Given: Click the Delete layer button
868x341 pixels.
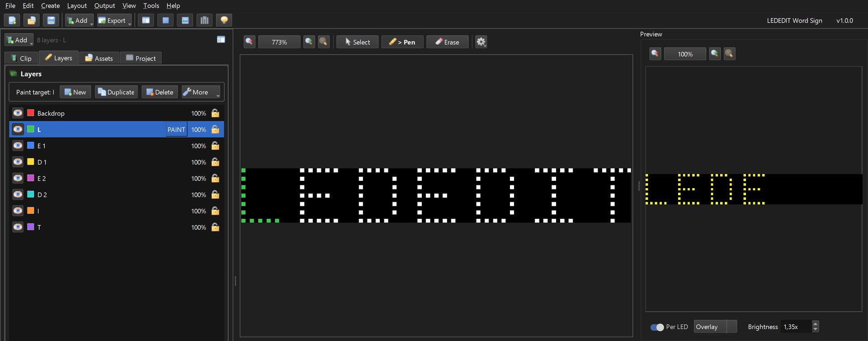Looking at the screenshot, I should pyautogui.click(x=160, y=92).
